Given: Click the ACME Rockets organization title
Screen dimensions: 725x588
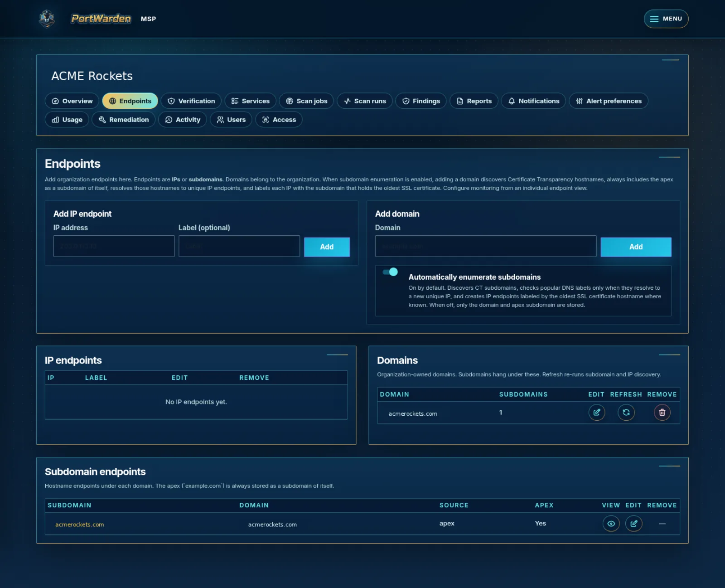Looking at the screenshot, I should click(x=92, y=76).
